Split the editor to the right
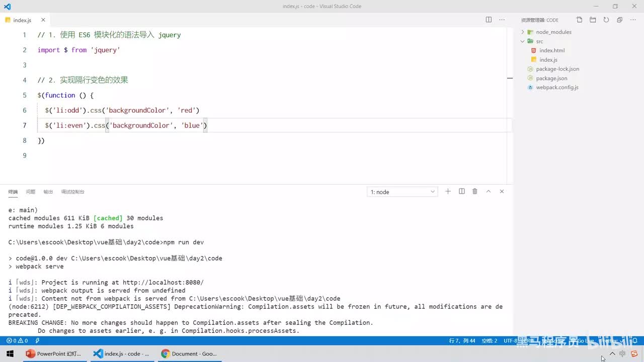 pyautogui.click(x=489, y=20)
